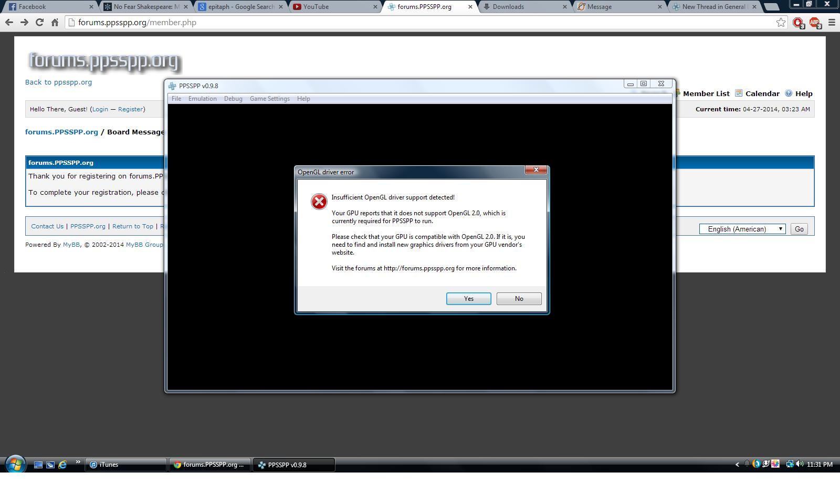This screenshot has height=504, width=840.
Task: Open the Emulation menu
Action: point(202,99)
